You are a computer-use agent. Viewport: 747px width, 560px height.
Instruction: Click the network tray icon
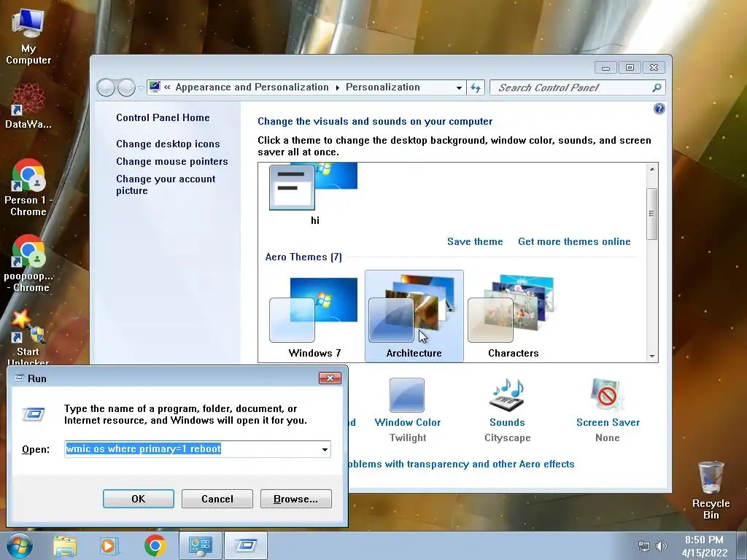tap(644, 546)
